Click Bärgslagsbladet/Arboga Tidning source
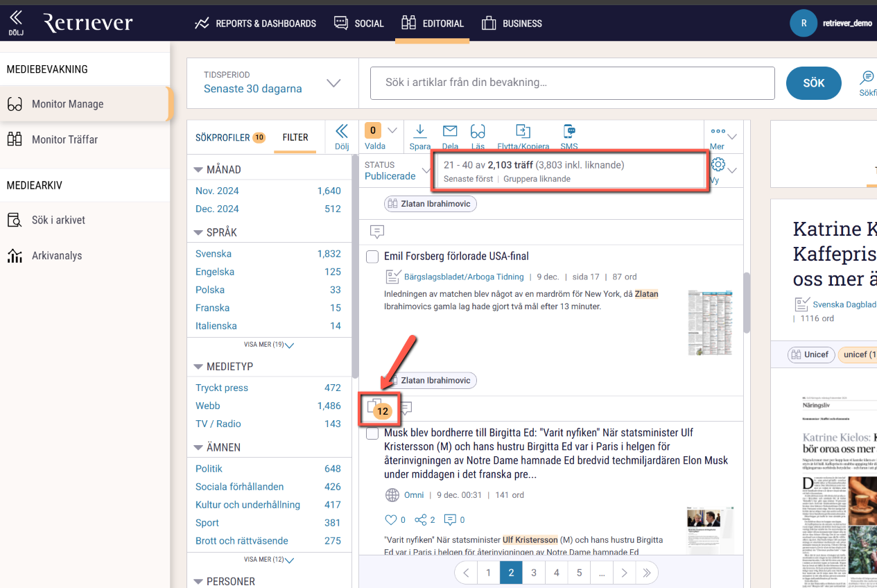This screenshot has height=588, width=877. [464, 277]
